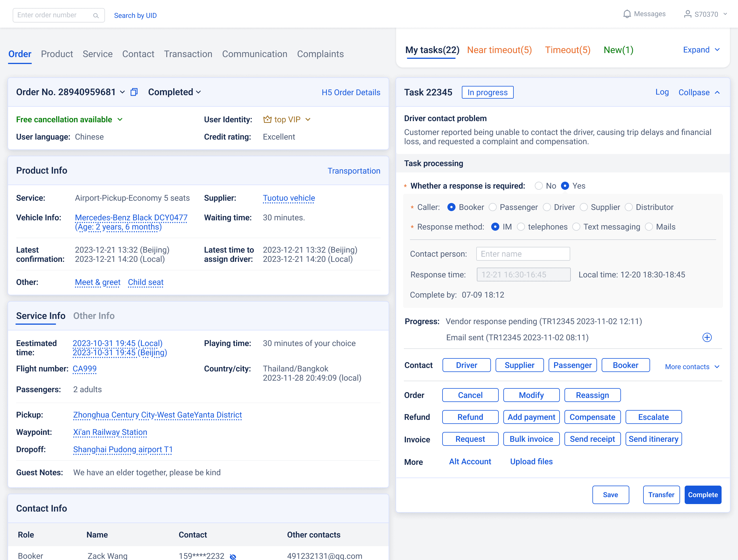Click the Compensate button
This screenshot has height=560, width=738.
[592, 417]
